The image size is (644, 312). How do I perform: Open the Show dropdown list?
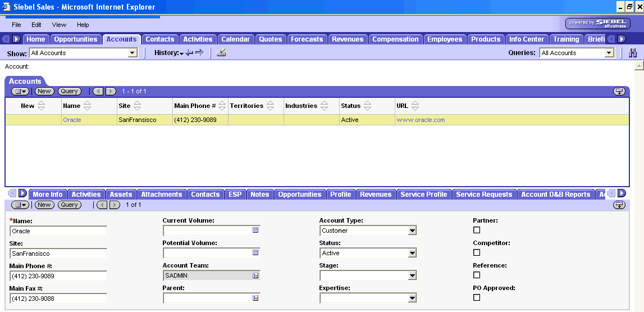(133, 53)
